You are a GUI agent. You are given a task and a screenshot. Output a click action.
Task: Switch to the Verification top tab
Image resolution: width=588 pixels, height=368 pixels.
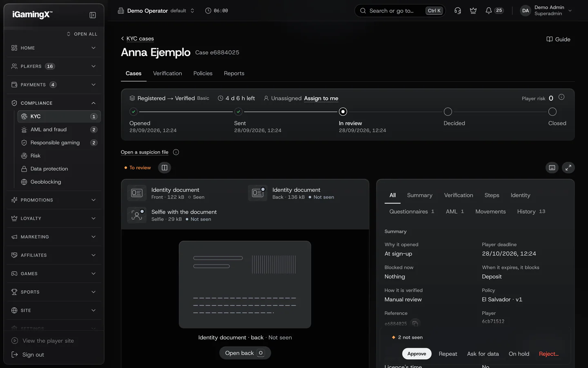[167, 73]
